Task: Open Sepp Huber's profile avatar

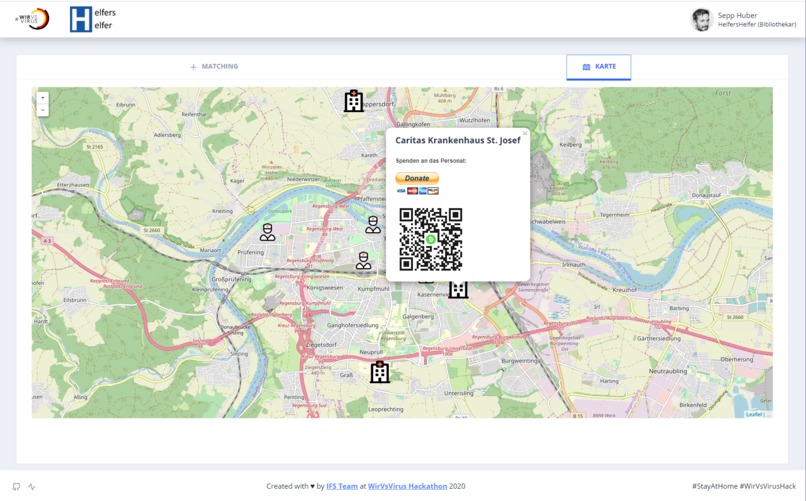Action: pyautogui.click(x=701, y=20)
